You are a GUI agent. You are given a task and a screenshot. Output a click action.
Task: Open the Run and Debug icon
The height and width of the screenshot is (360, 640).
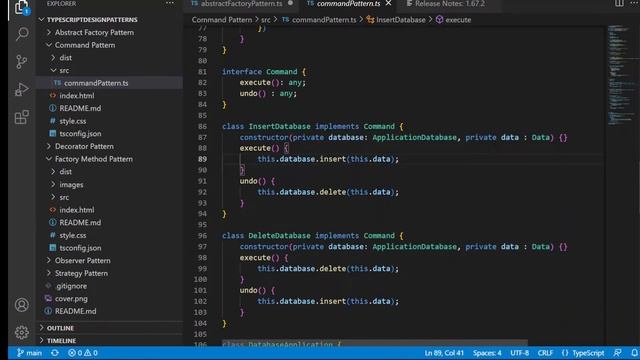click(22, 89)
